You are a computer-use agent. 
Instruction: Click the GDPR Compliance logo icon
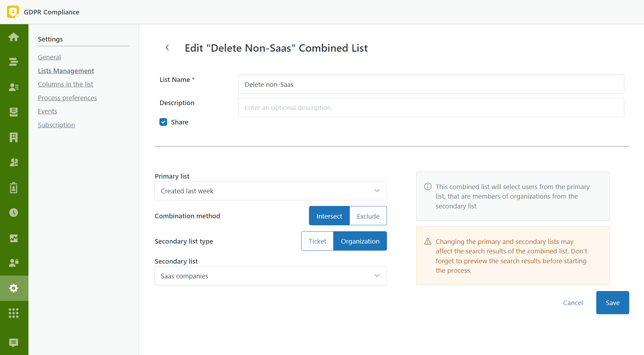(13, 12)
